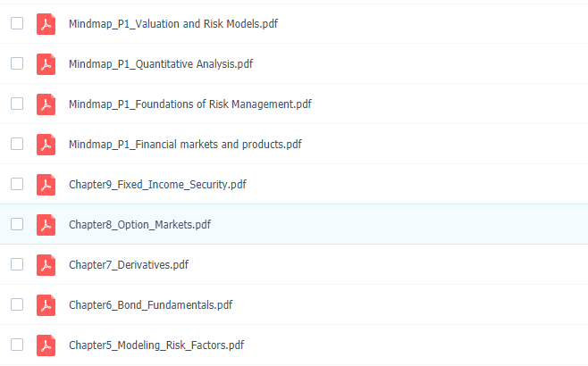Open Mindmap_P1_Financial markets and products.pdf name
This screenshot has width=588, height=366.
click(x=185, y=145)
